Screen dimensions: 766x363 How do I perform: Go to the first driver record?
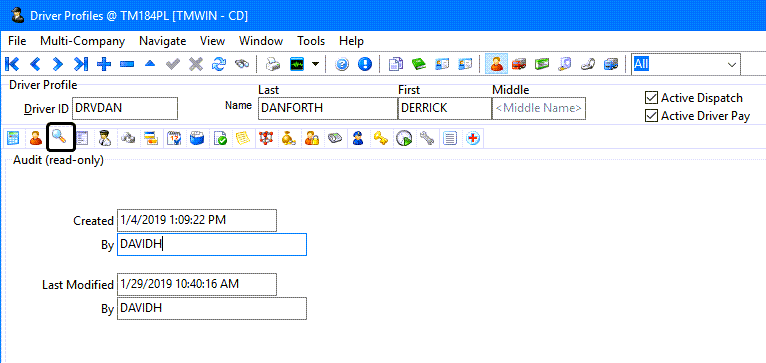point(12,64)
